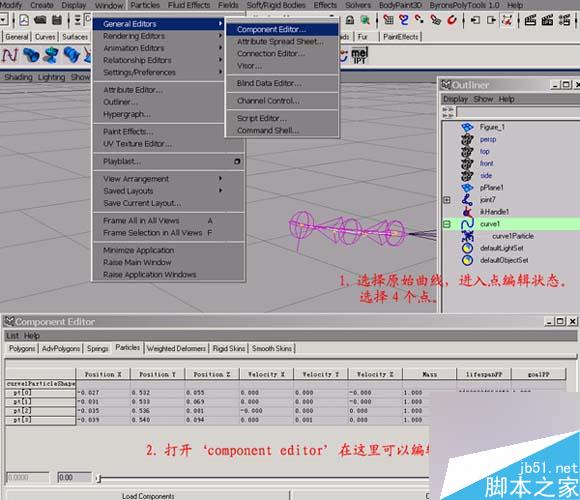Switch to Particles tab in Component Editor
Viewport: 580px width, 500px height.
coord(128,348)
